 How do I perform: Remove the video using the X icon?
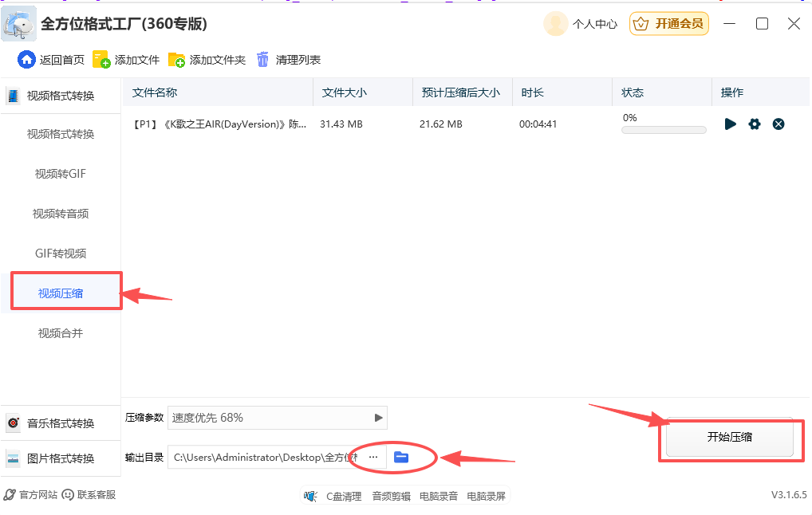(x=778, y=124)
